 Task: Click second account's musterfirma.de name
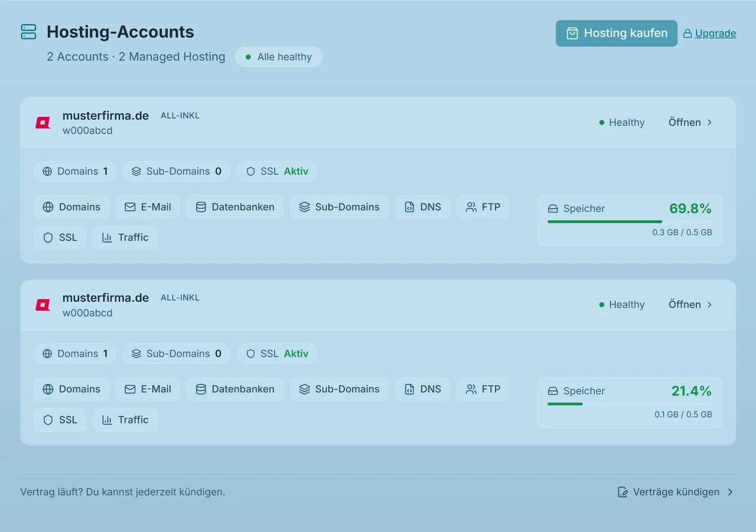[x=105, y=298]
